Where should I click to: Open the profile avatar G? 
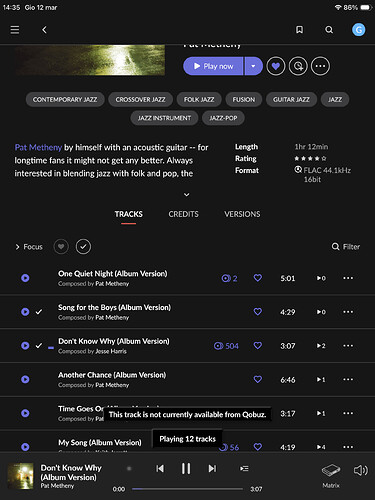(359, 30)
